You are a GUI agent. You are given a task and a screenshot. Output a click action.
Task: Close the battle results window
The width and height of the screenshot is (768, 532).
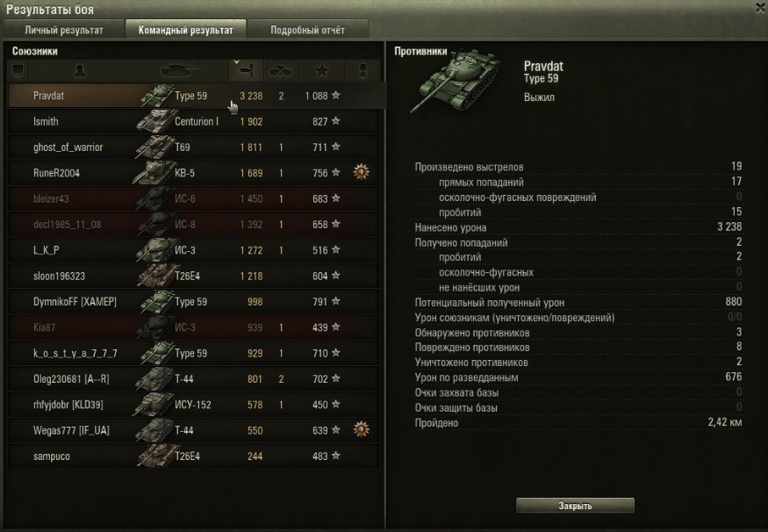click(761, 7)
